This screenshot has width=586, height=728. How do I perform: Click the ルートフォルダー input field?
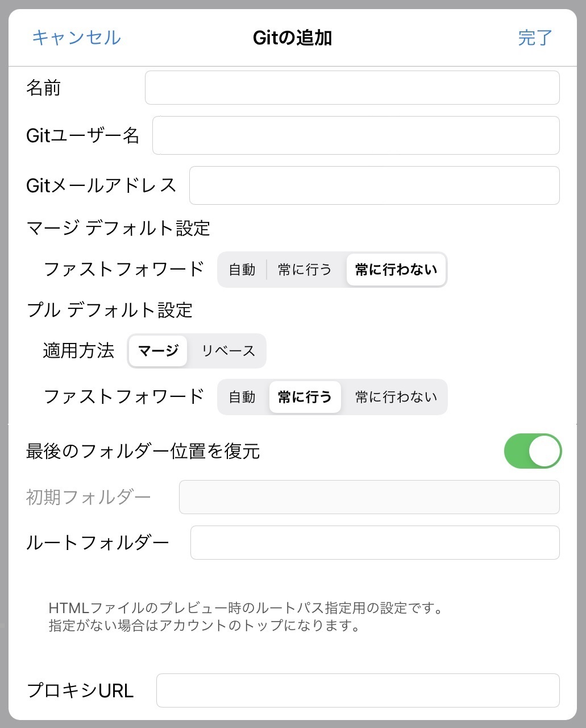coord(375,543)
